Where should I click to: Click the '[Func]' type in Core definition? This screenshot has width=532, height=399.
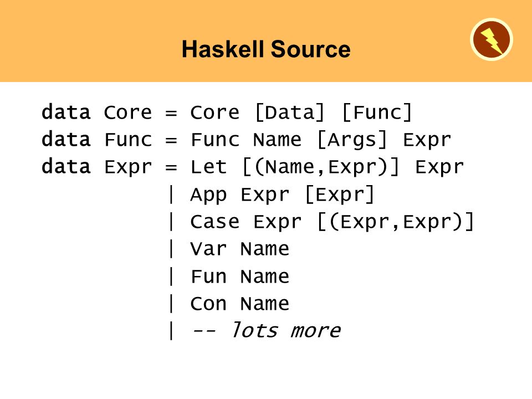point(377,112)
